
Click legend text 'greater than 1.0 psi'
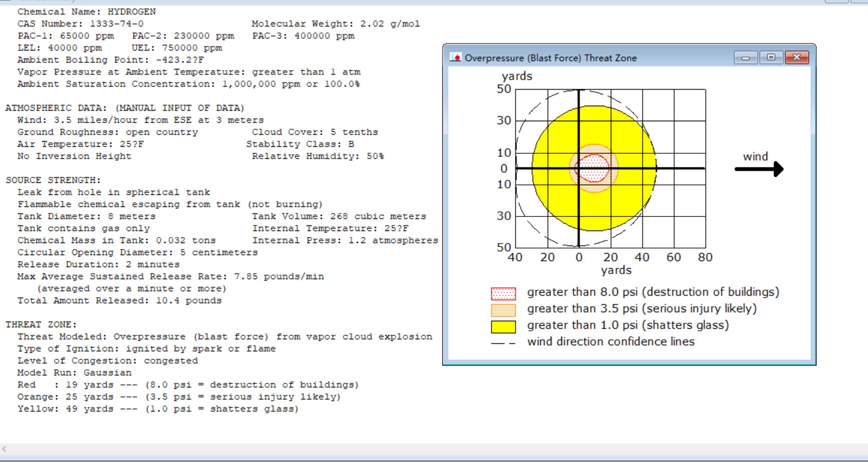tap(628, 325)
